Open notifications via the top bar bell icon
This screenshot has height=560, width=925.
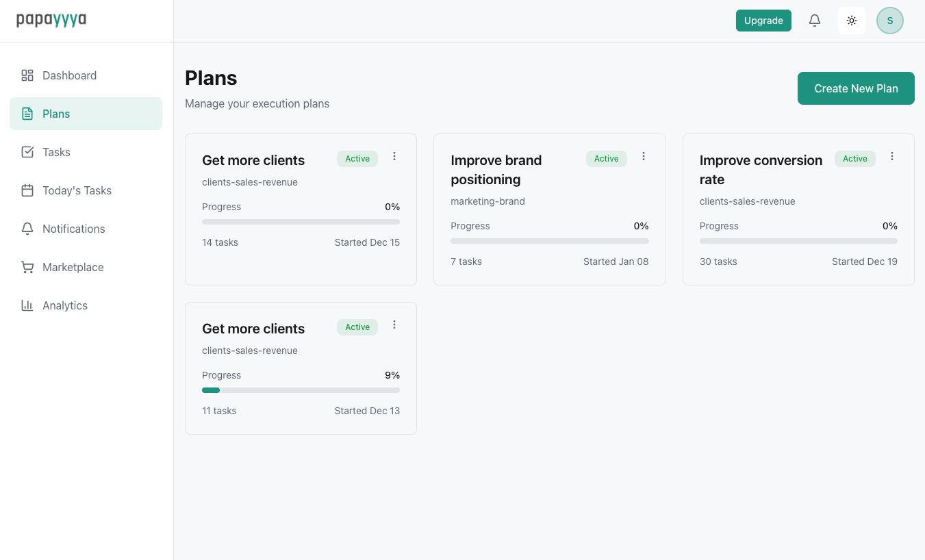click(x=815, y=21)
